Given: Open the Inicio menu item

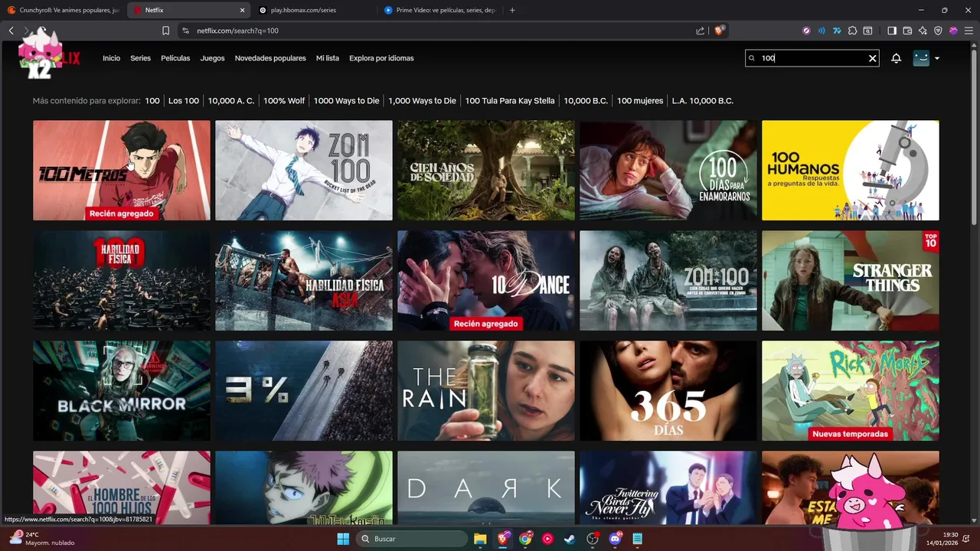Looking at the screenshot, I should pyautogui.click(x=112, y=58).
